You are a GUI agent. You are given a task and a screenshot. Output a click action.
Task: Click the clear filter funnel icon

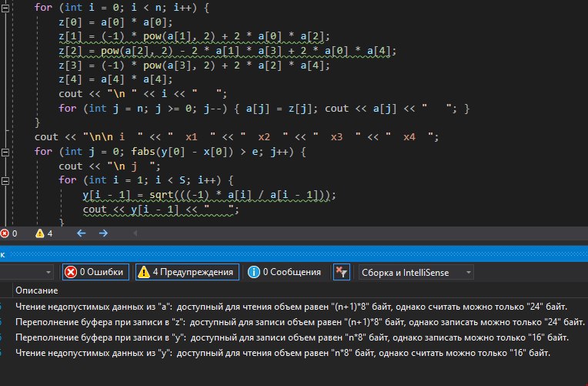[x=342, y=272]
